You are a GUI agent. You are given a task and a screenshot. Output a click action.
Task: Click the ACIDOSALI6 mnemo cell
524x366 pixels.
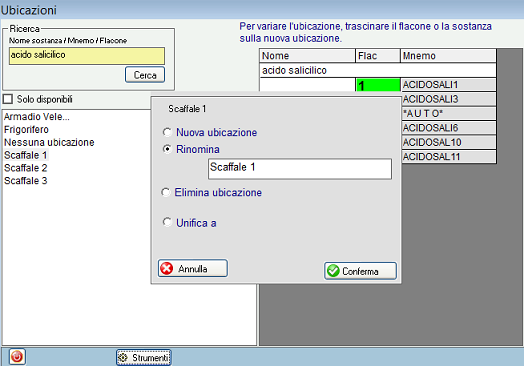448,128
